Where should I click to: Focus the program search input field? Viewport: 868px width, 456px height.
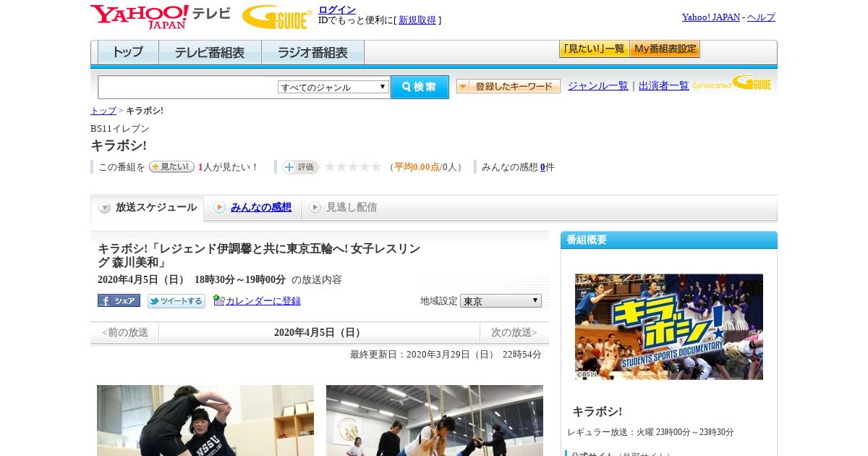188,87
